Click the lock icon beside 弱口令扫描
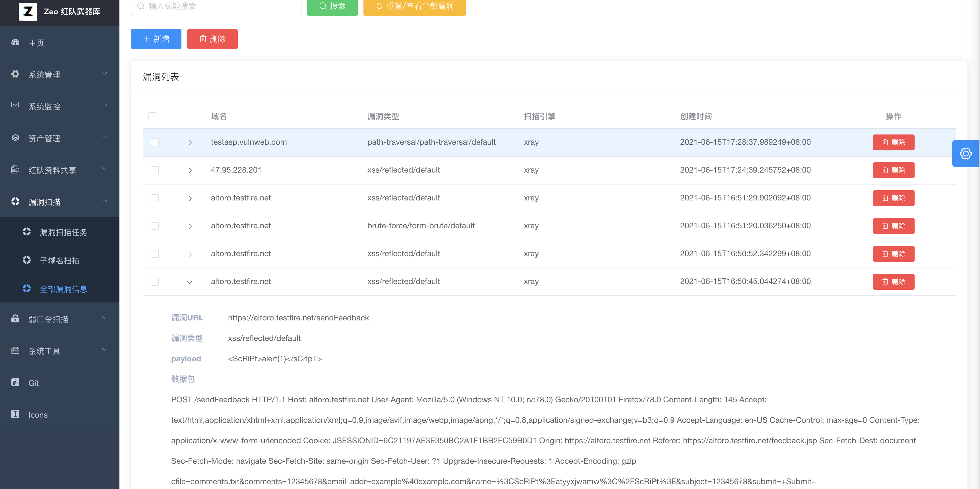 coord(15,319)
